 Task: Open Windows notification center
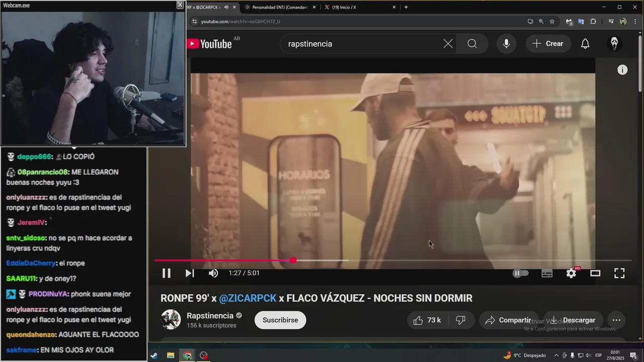[x=633, y=355]
